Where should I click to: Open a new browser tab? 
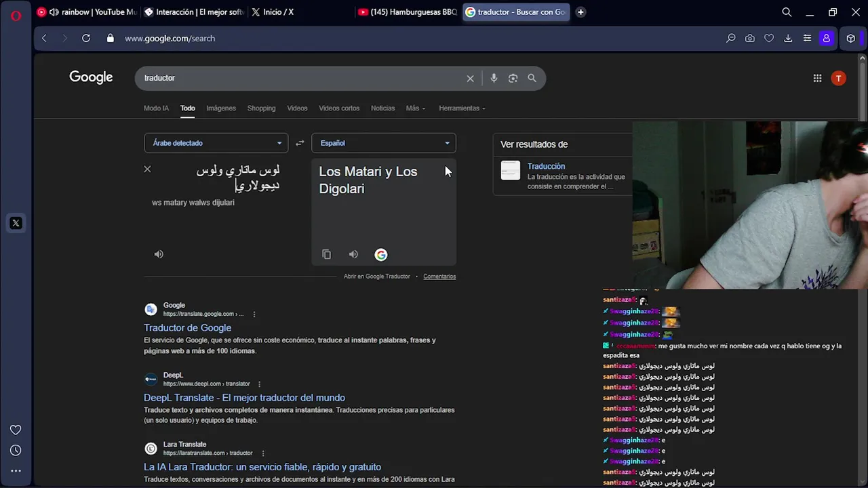[580, 12]
